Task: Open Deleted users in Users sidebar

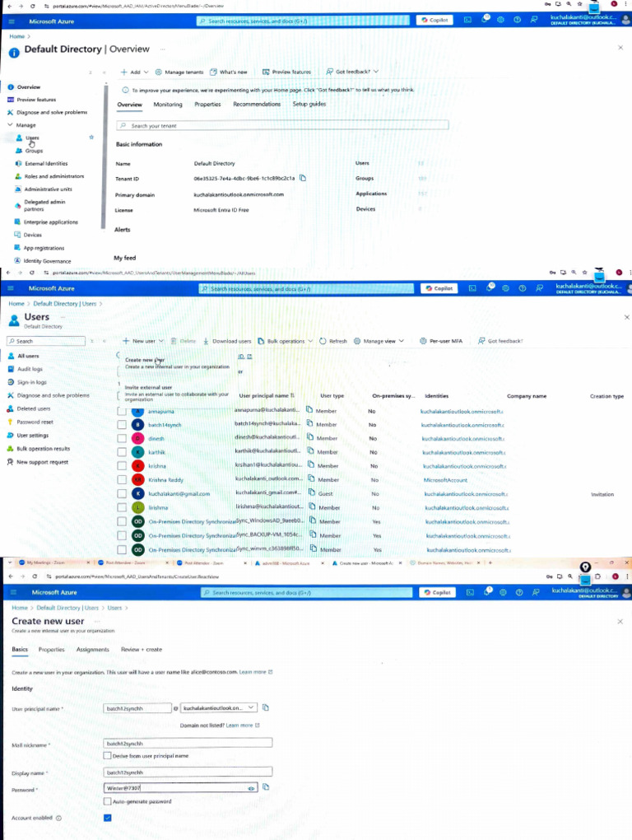Action: pyautogui.click(x=33, y=408)
